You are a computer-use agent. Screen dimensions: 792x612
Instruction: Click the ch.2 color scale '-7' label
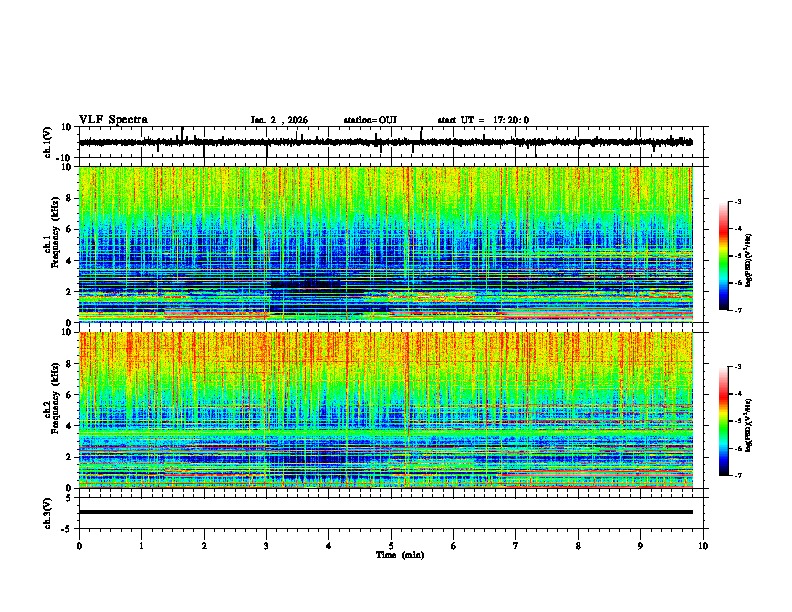(737, 475)
